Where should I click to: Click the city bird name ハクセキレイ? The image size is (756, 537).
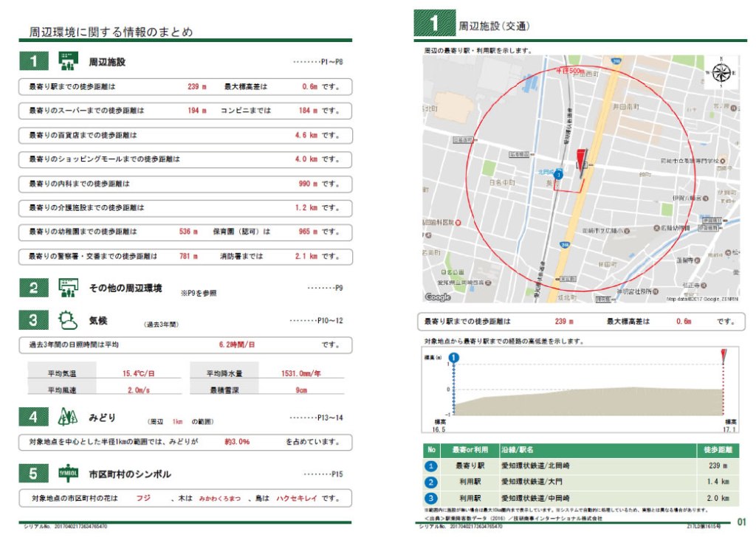point(297,498)
